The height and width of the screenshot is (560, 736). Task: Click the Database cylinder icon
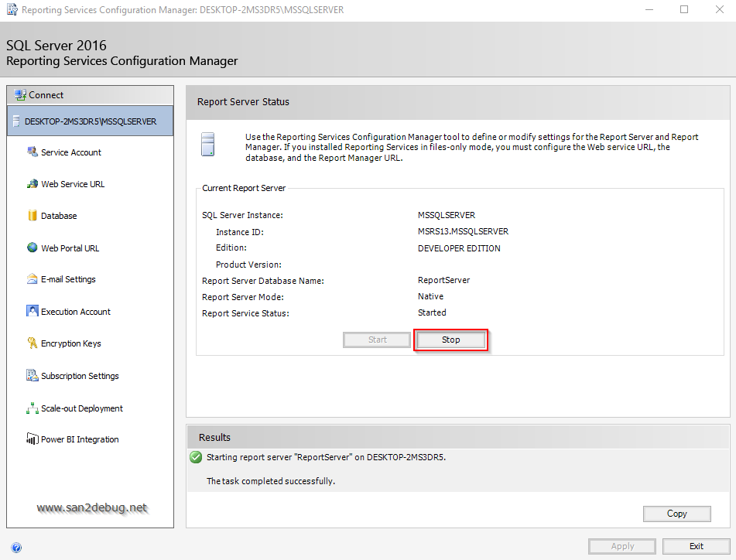33,216
